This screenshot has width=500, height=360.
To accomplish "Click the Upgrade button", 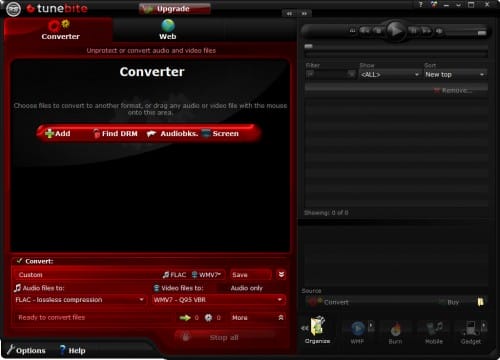I will coord(175,9).
